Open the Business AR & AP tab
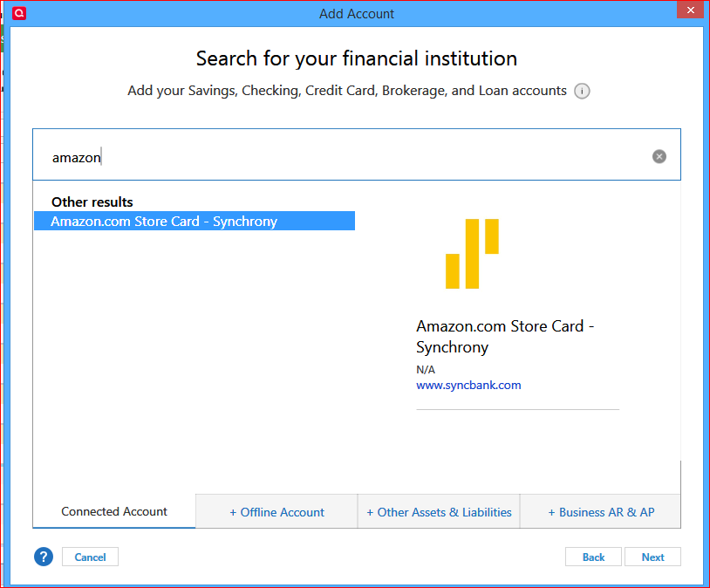 (x=601, y=512)
